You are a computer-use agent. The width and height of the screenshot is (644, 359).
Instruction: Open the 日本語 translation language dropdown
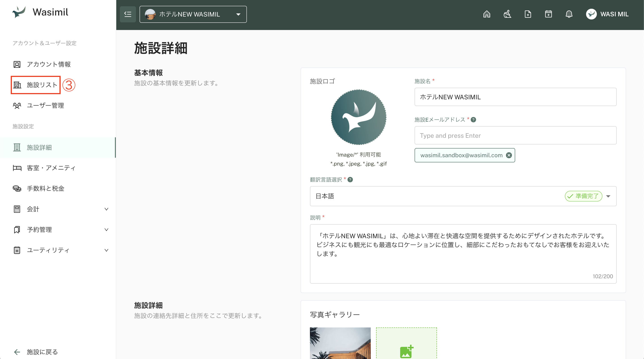pos(463,196)
